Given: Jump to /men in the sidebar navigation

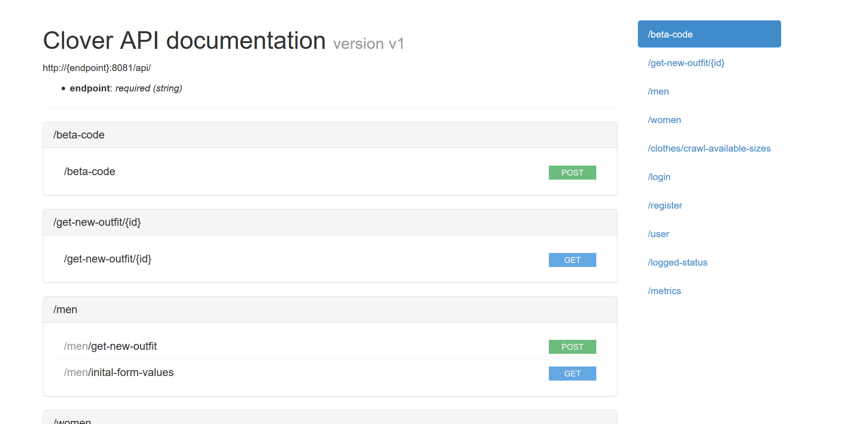Looking at the screenshot, I should pyautogui.click(x=658, y=91).
